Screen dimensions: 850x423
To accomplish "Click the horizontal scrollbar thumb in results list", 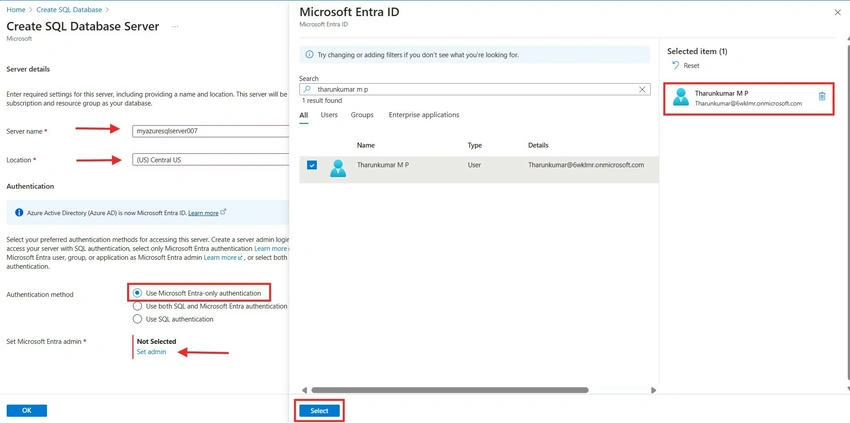I will 450,390.
